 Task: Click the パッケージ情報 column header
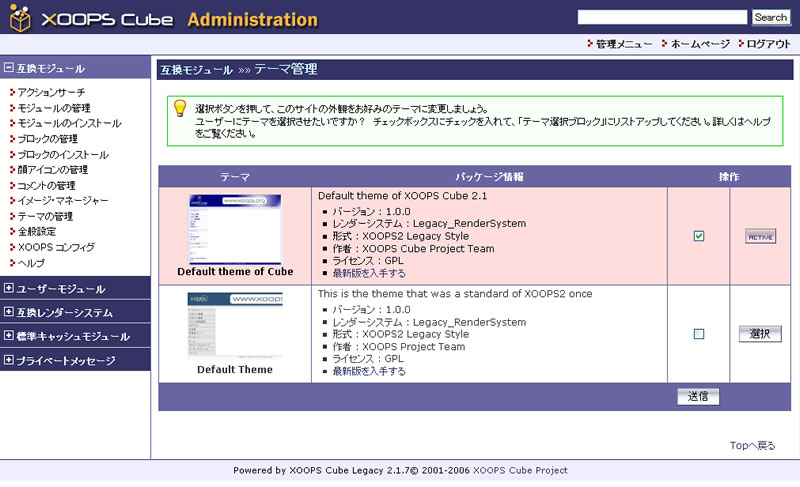click(x=489, y=177)
